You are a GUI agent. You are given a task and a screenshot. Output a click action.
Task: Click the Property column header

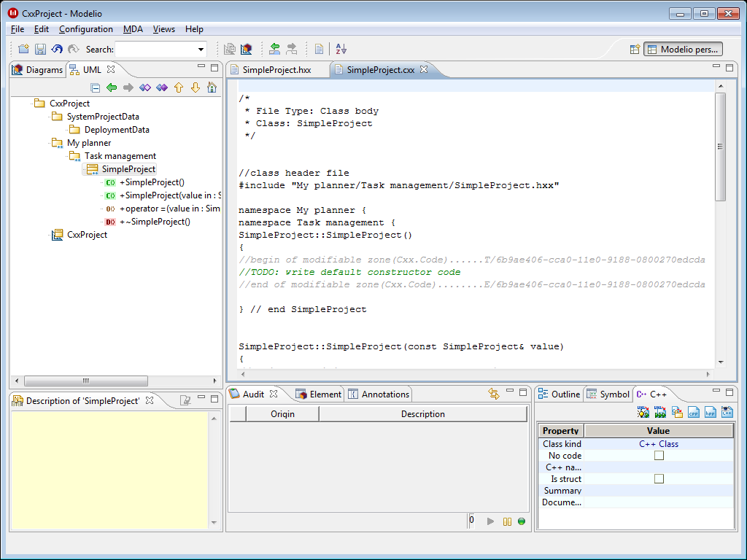click(561, 430)
